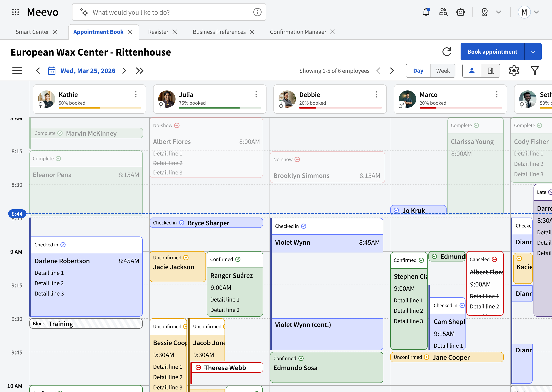Open the Business Preferences tab
552x392 pixels.
[219, 32]
